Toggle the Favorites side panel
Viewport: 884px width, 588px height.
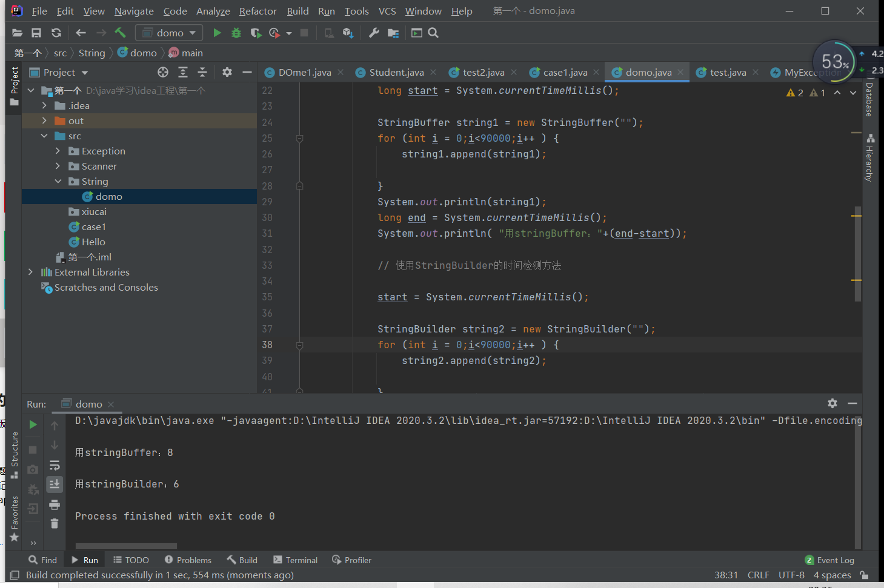(15, 520)
